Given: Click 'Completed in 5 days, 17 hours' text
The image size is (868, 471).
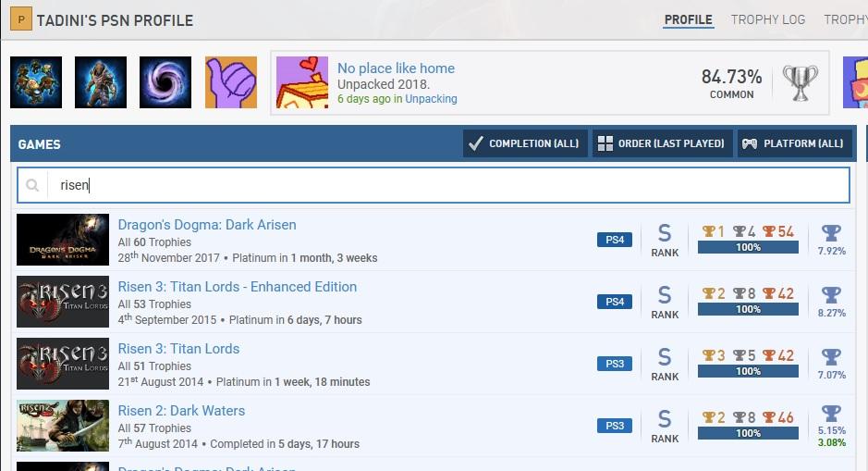Looking at the screenshot, I should click(x=285, y=444).
